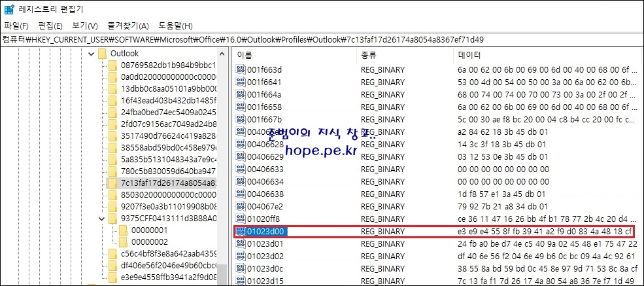The image size is (644, 286).
Task: Click binary icon of value 001f6641
Action: (x=240, y=82)
